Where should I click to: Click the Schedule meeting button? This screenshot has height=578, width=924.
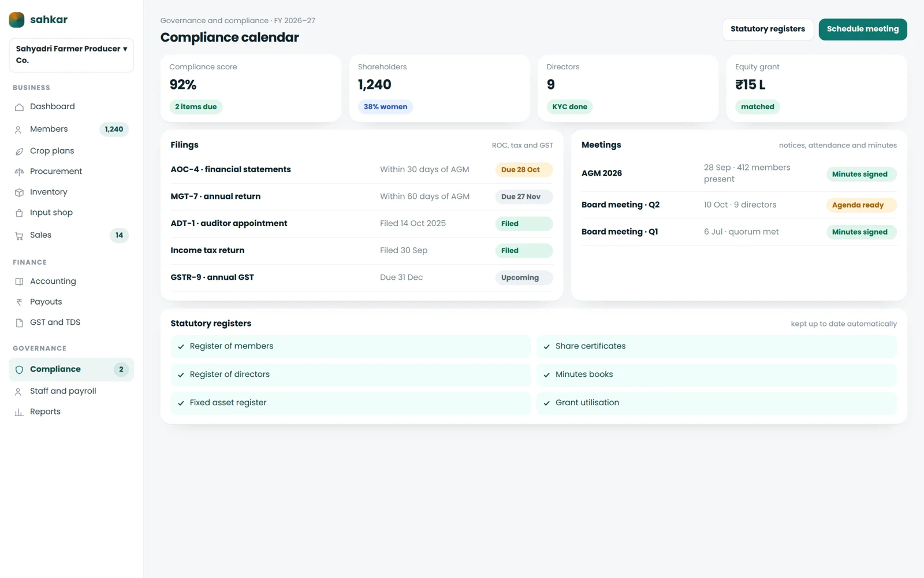coord(863,29)
